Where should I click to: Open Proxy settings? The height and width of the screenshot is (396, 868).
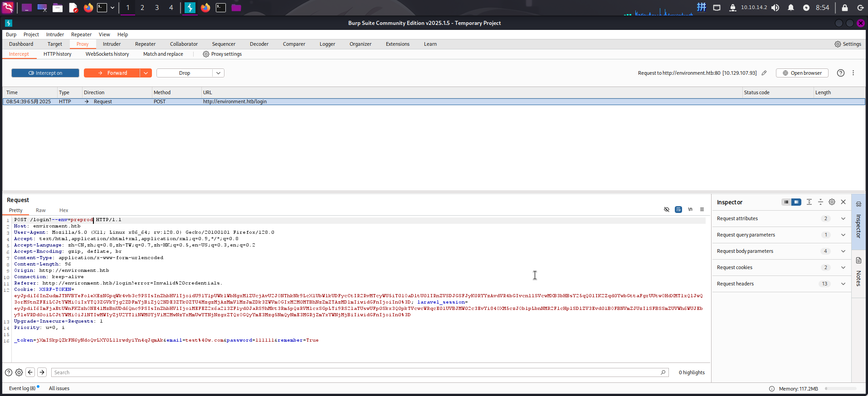222,54
